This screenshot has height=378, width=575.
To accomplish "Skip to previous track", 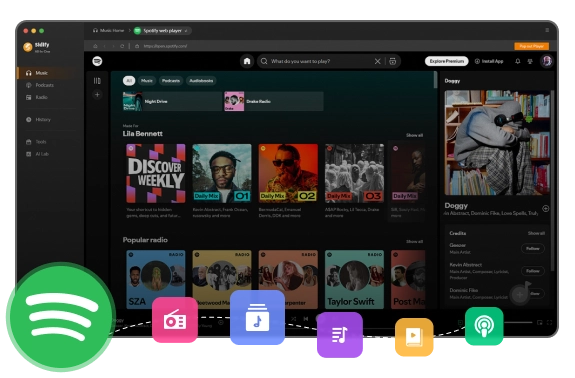I will coord(306,319).
